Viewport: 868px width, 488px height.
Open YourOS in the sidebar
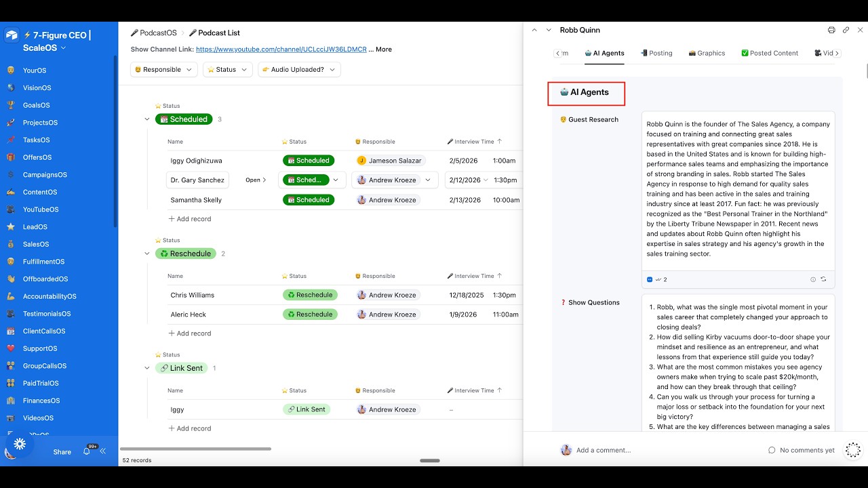point(35,70)
